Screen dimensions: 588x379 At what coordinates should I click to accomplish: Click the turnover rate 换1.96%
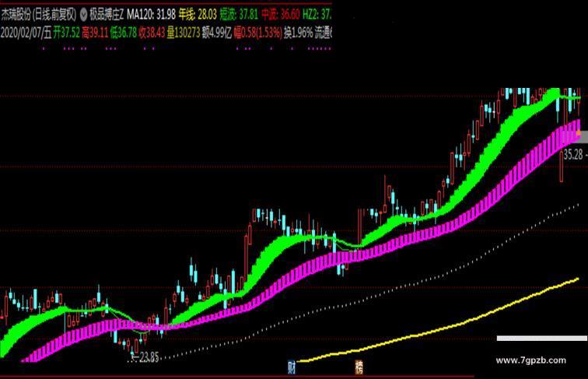(298, 33)
